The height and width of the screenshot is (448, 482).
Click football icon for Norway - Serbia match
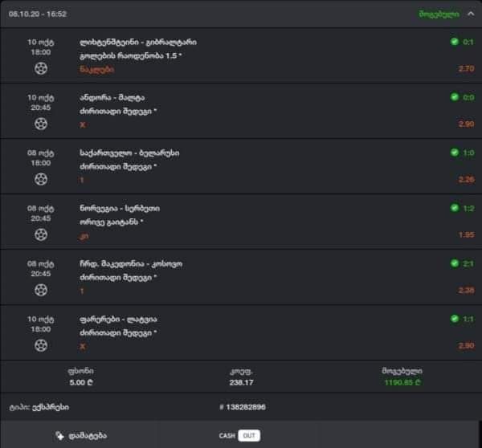pyautogui.click(x=41, y=234)
